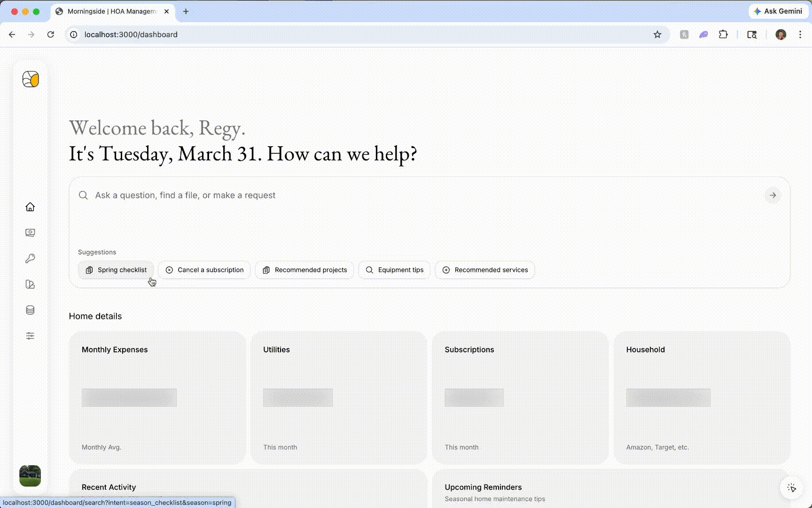This screenshot has height=508, width=812.
Task: Open the Subscriptions card
Action: point(520,398)
